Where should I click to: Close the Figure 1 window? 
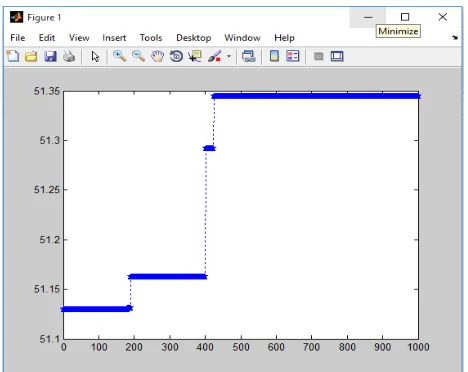click(443, 17)
